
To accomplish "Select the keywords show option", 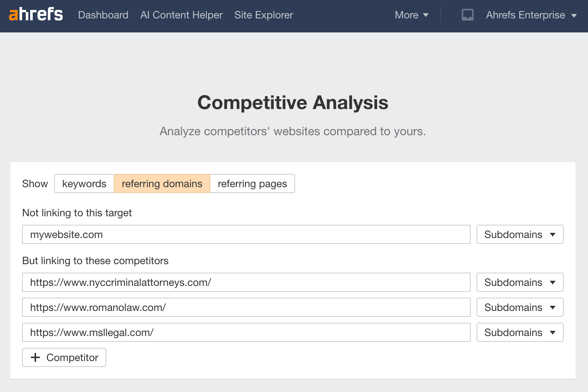I will coord(84,183).
